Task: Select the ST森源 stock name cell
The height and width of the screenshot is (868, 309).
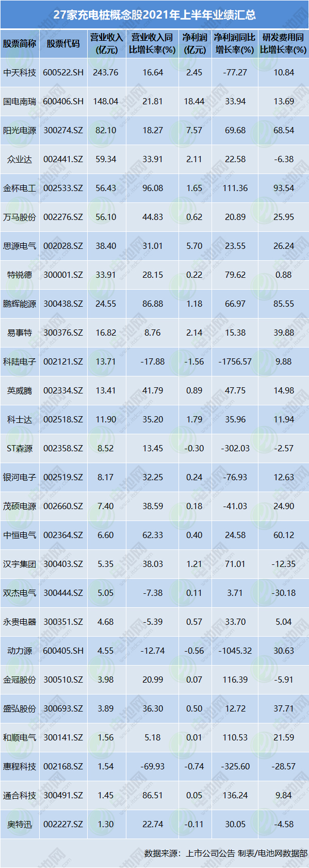Action: (20, 448)
